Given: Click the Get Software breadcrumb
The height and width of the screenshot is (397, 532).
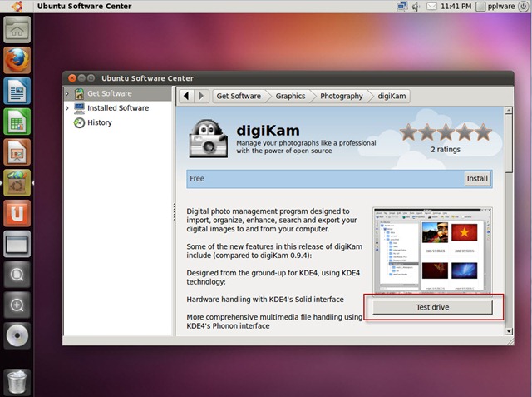Looking at the screenshot, I should pyautogui.click(x=239, y=96).
